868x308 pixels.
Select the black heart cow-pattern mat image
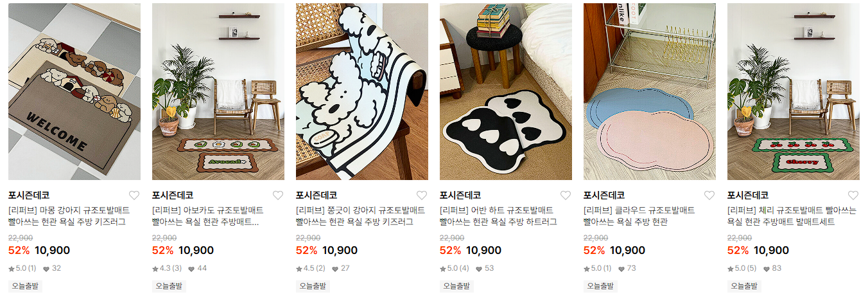click(x=506, y=91)
